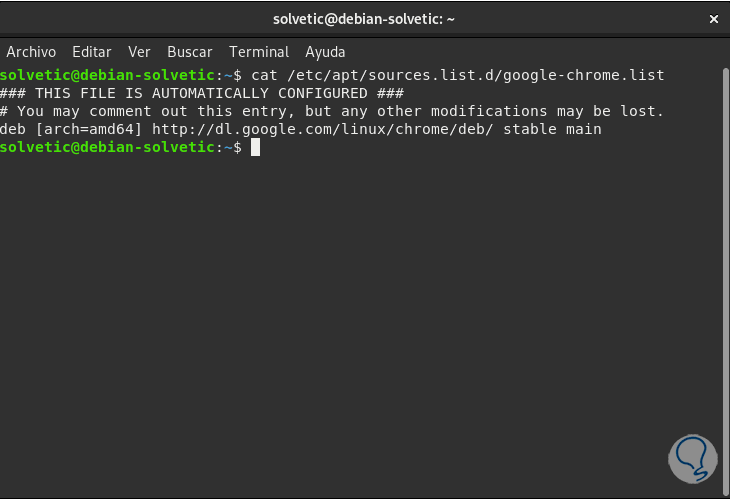The image size is (730, 499).
Task: Click the solvetic@debian-solvetic window title bar
Action: click(x=364, y=19)
